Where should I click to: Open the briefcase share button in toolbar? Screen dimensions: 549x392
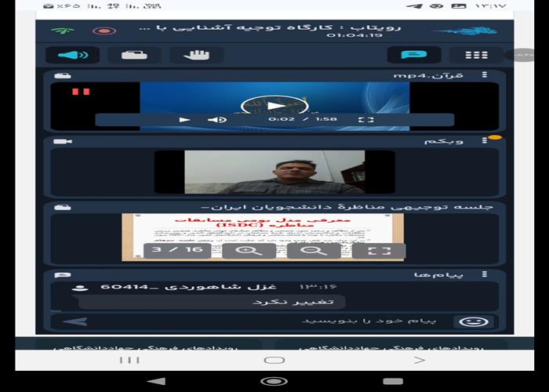tap(134, 55)
